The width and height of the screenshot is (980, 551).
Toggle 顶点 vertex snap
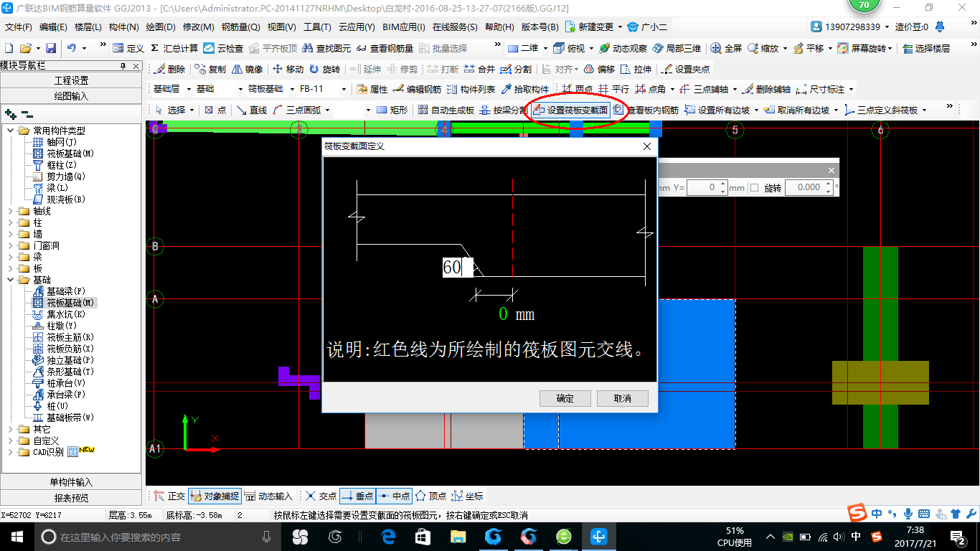pos(430,496)
